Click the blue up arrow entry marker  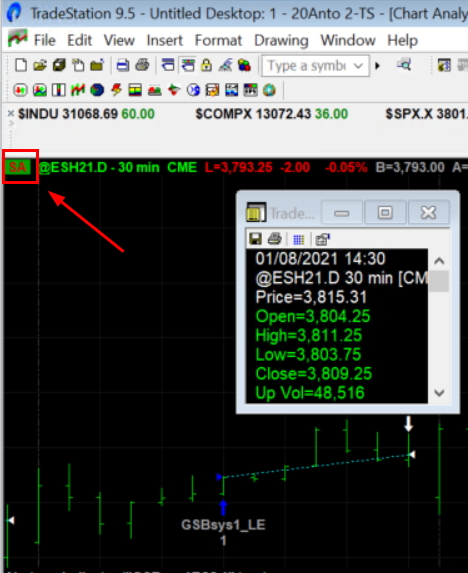click(223, 508)
